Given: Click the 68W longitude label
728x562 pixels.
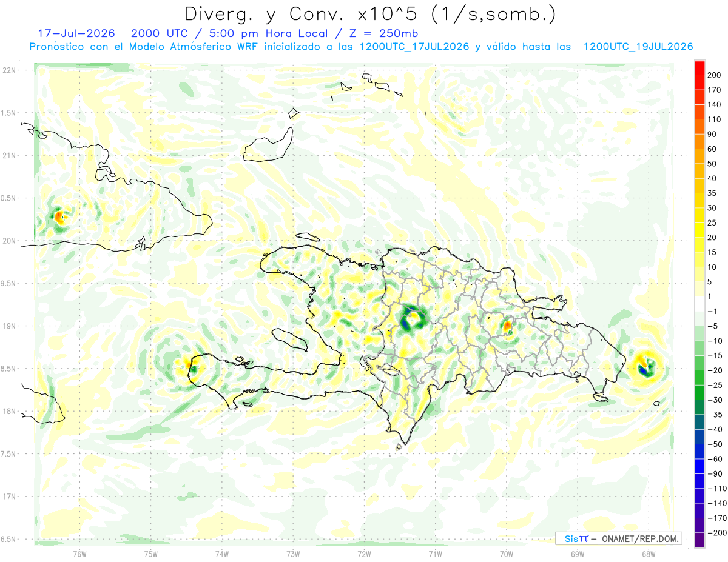Looking at the screenshot, I should pyautogui.click(x=649, y=553).
